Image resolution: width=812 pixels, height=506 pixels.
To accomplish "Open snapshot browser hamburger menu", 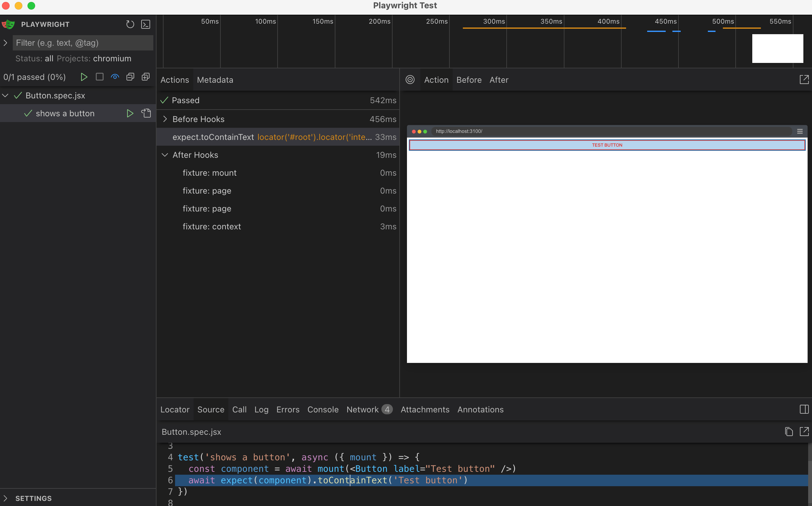I will [800, 131].
